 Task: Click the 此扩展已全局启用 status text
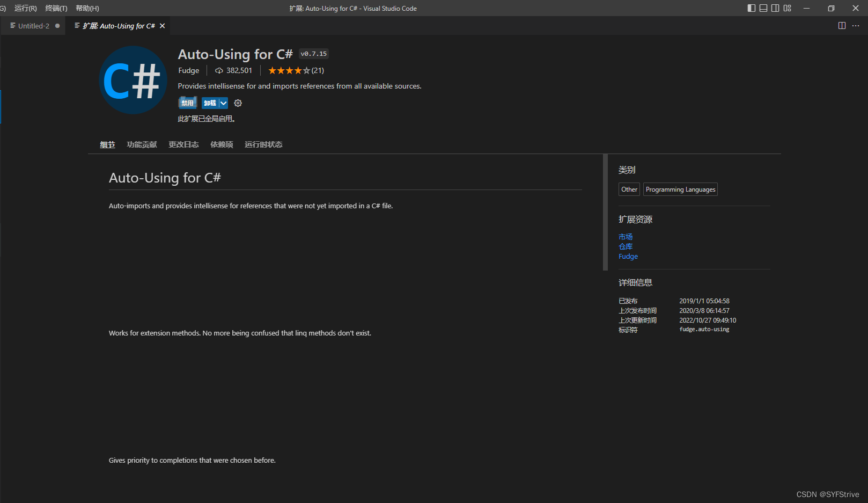pos(207,119)
